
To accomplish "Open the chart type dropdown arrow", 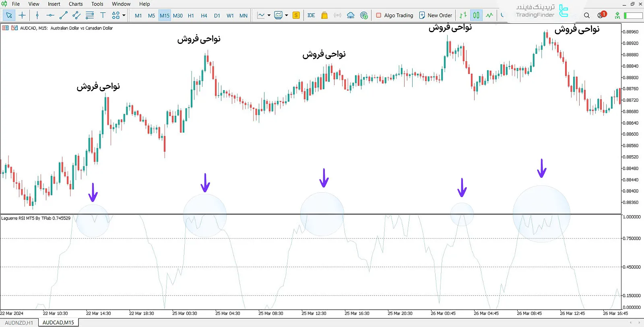I will tap(269, 15).
